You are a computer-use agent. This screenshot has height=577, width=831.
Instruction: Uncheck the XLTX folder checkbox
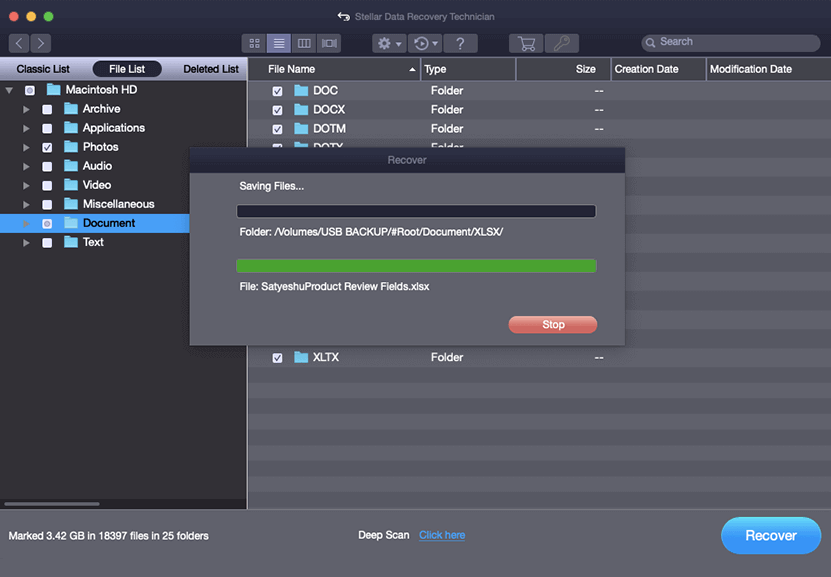(277, 358)
